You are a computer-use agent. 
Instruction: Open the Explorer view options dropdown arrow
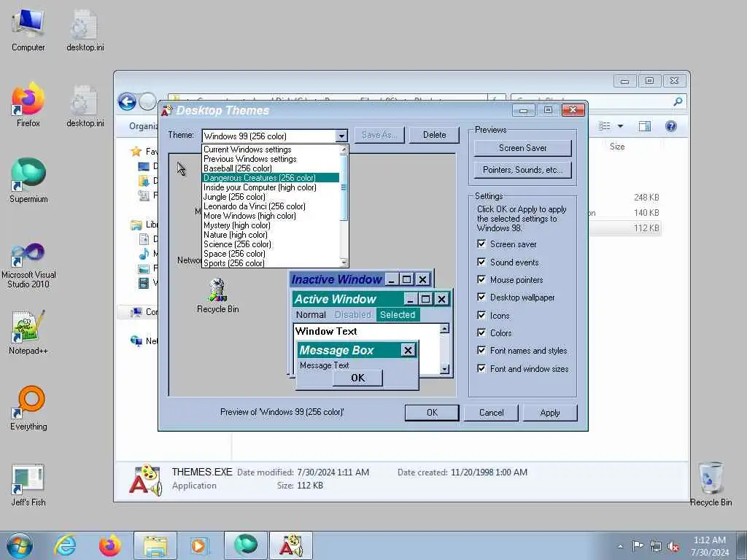pyautogui.click(x=620, y=126)
